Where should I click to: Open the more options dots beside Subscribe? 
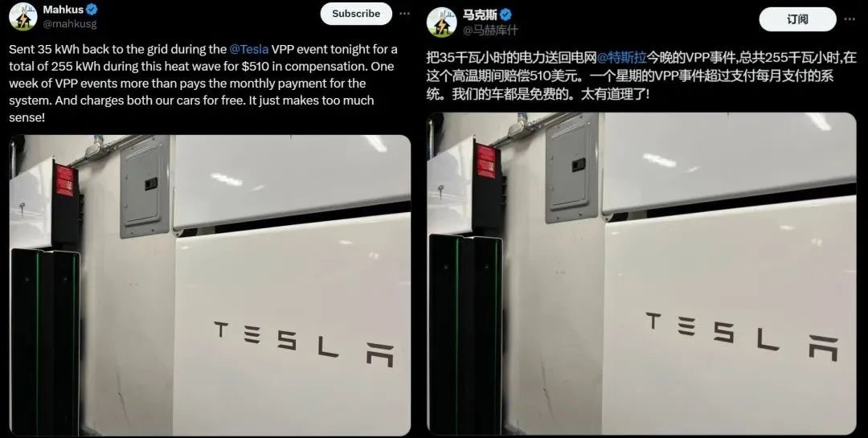click(404, 14)
